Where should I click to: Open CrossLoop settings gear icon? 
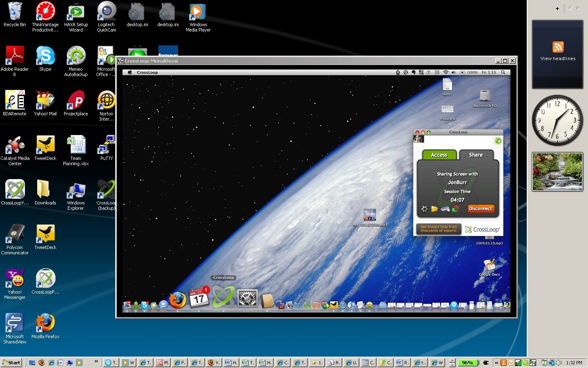[x=424, y=209]
